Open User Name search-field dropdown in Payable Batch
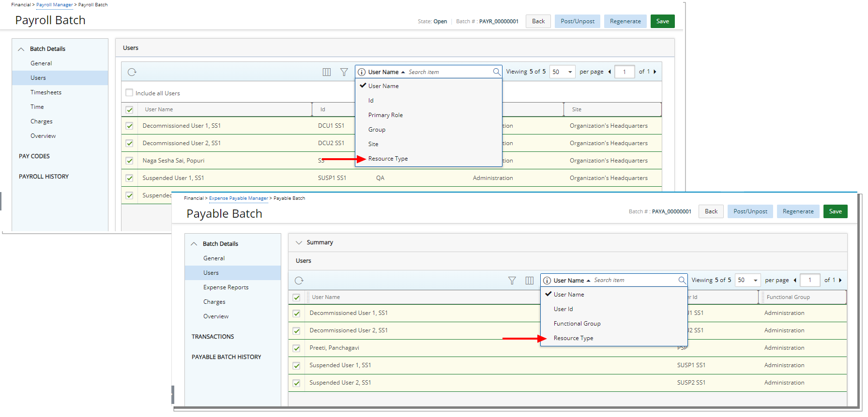Viewport: 868px width, 417px height. coord(572,281)
